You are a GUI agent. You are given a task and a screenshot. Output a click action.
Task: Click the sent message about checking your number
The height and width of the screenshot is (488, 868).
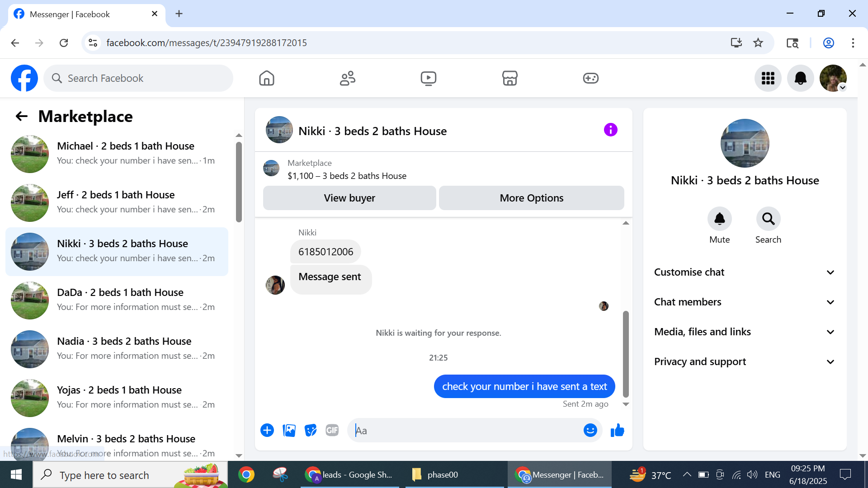click(524, 386)
